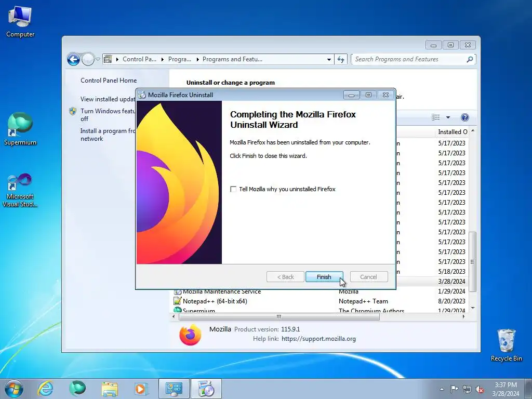Screen dimensions: 532x399
Task: Maximize the Control Panel window
Action: tap(450, 45)
